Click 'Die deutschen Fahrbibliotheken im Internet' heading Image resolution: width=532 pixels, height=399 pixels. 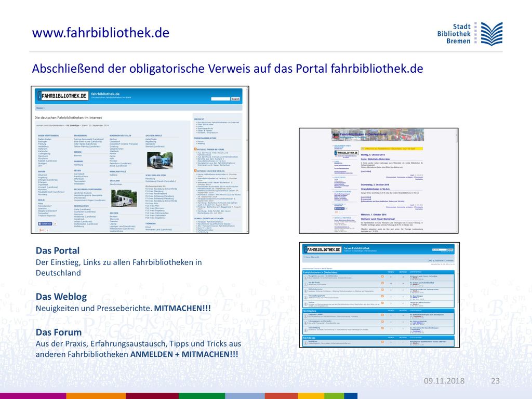point(68,118)
